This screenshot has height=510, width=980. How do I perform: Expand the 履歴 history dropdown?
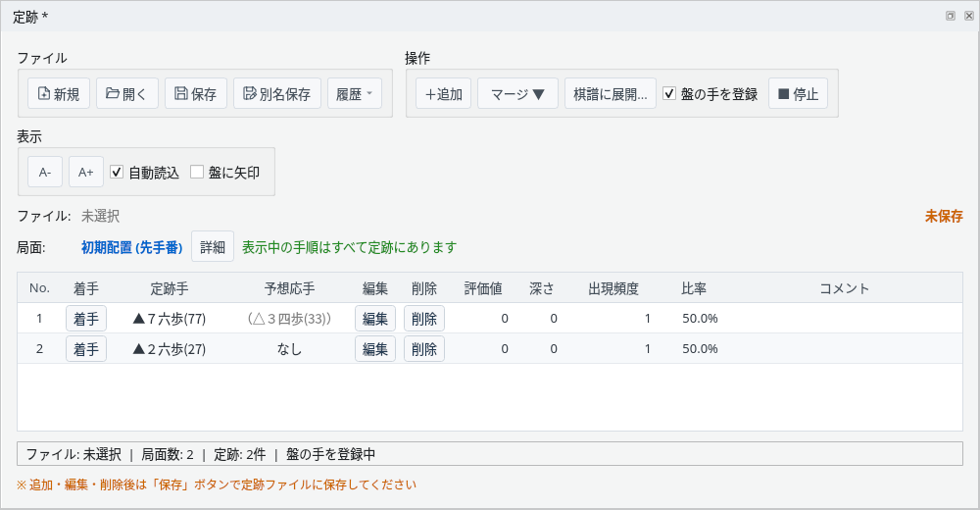tap(355, 93)
